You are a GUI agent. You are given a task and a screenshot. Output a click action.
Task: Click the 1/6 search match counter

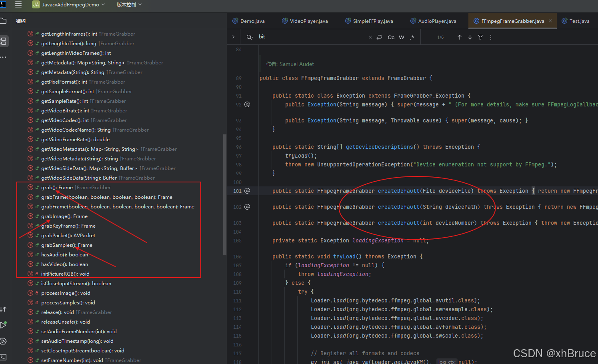pos(440,37)
